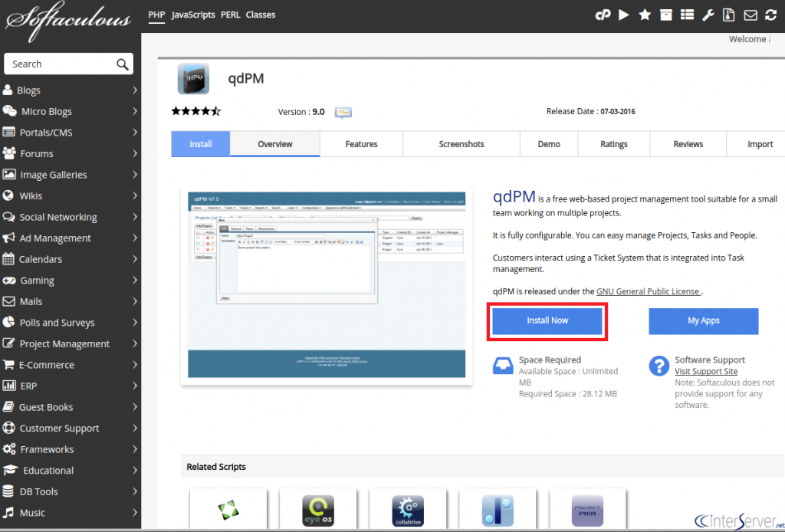Expand the E-Commerce category chevron
The image size is (785, 532).
tap(135, 365)
